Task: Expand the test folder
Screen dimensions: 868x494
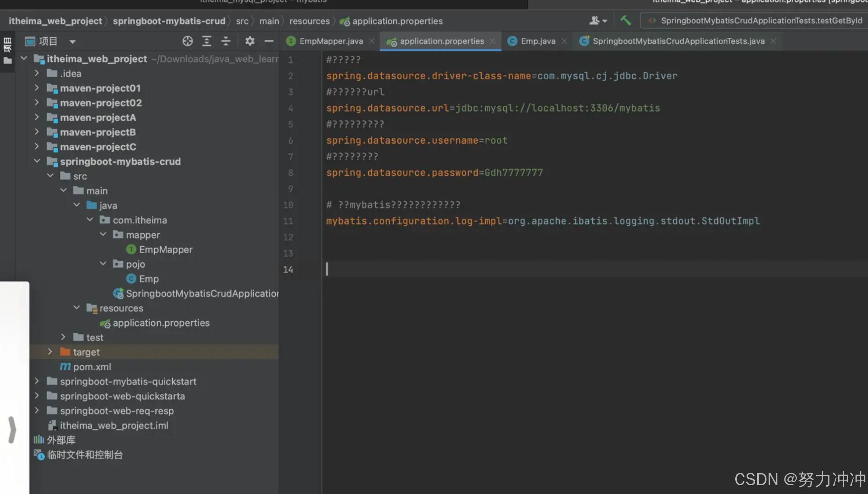Action: [63, 337]
